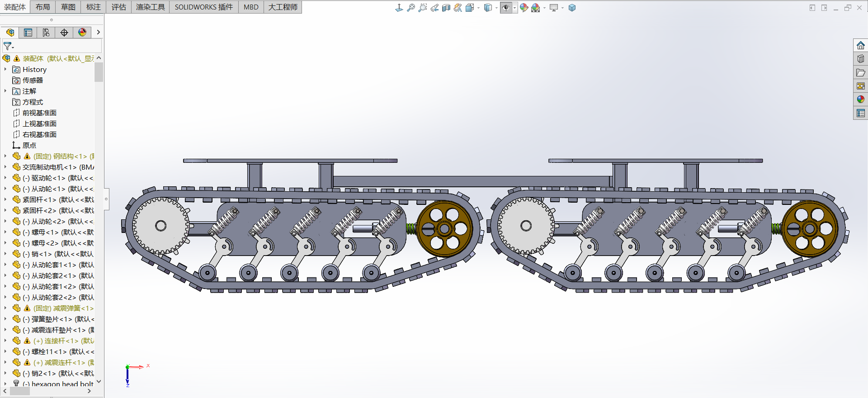The image size is (868, 398).
Task: Open the Display Style dropdown arrow
Action: [x=496, y=8]
